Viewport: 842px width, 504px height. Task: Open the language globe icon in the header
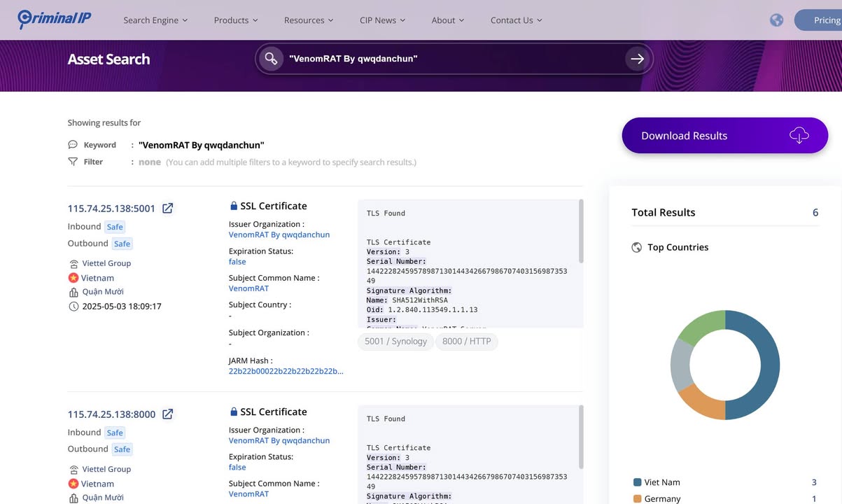tap(776, 20)
